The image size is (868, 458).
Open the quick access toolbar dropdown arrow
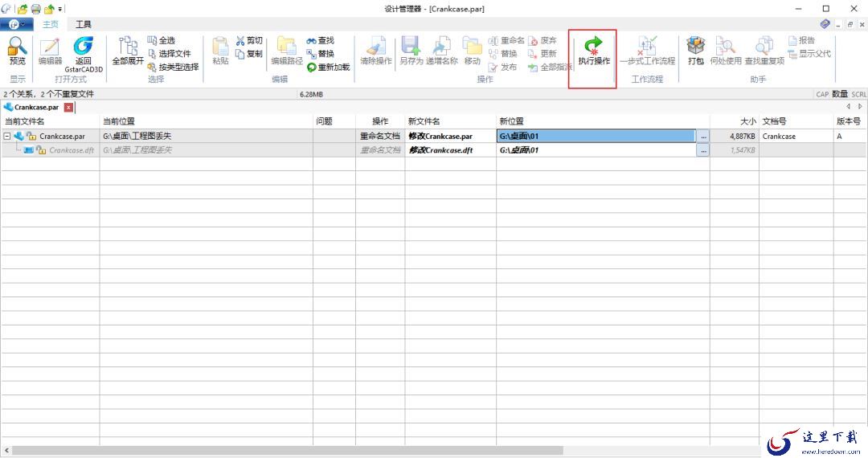59,9
